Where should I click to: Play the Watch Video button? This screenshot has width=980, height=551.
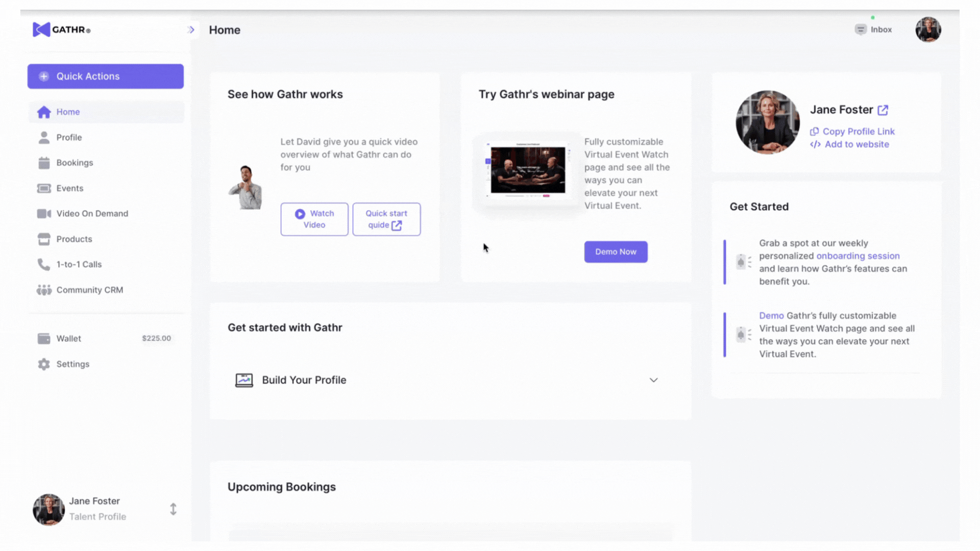(314, 219)
